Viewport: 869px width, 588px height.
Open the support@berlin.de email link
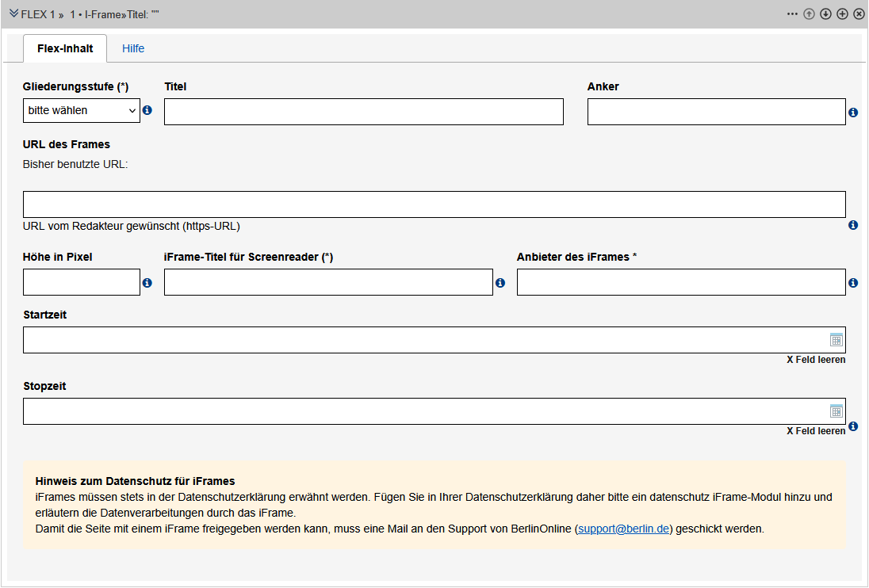(625, 529)
